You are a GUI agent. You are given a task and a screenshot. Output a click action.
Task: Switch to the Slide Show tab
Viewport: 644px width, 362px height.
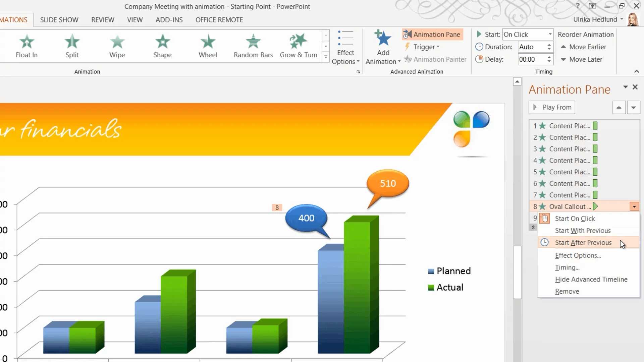[59, 20]
